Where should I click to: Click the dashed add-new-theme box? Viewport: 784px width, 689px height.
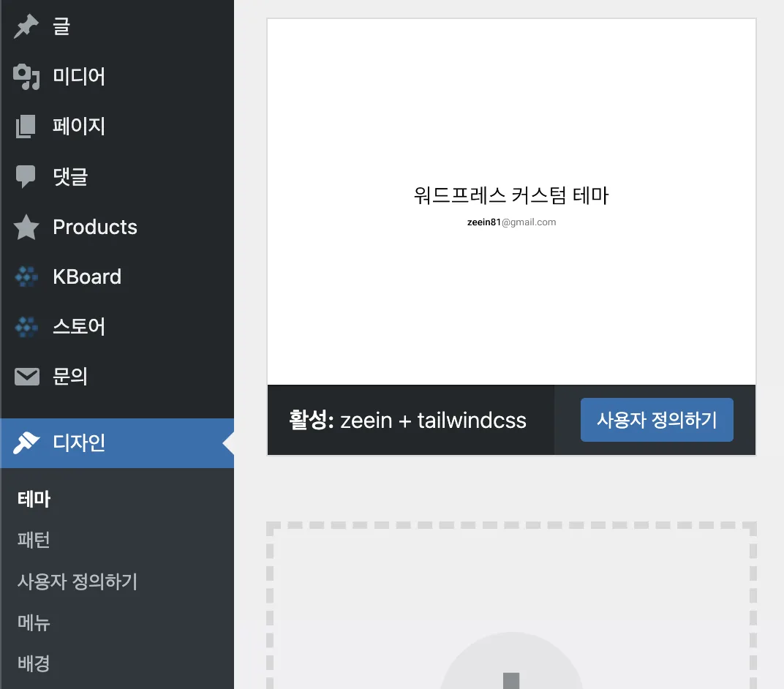click(511, 606)
